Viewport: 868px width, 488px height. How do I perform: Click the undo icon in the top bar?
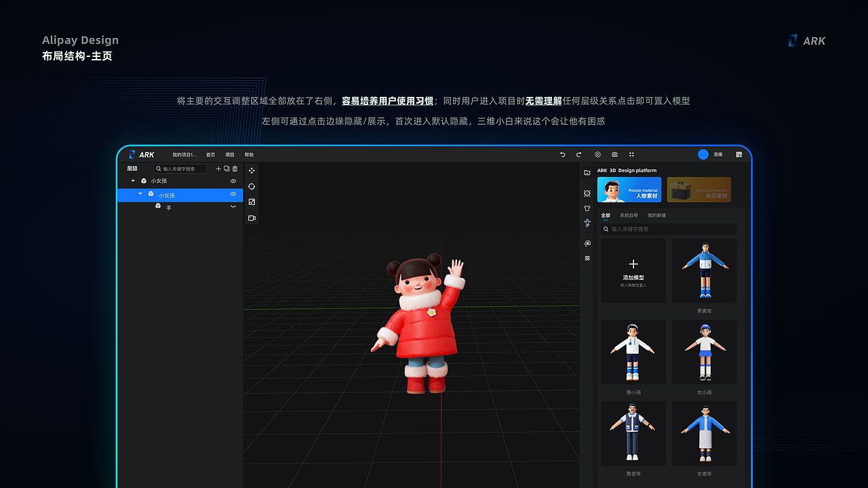562,155
